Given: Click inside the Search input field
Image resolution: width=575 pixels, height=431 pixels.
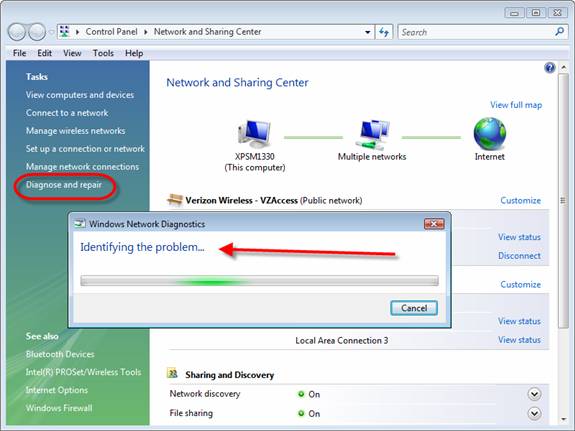Looking at the screenshot, I should click(x=476, y=32).
